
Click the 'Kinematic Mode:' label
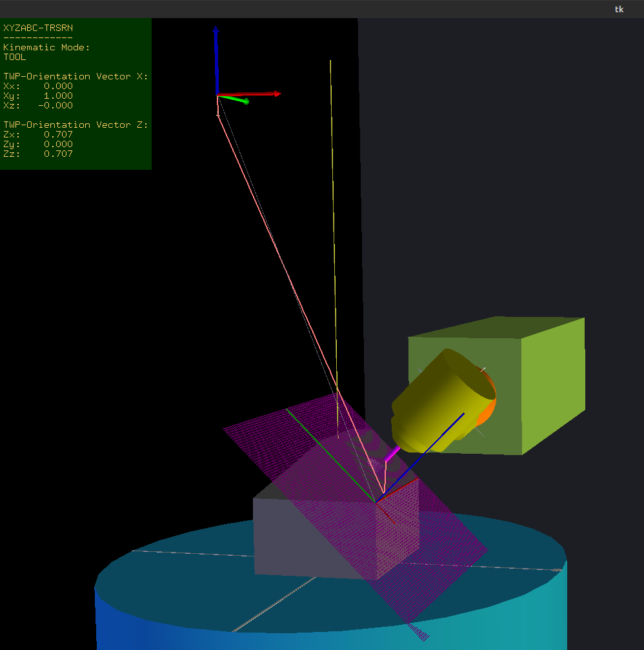point(46,47)
